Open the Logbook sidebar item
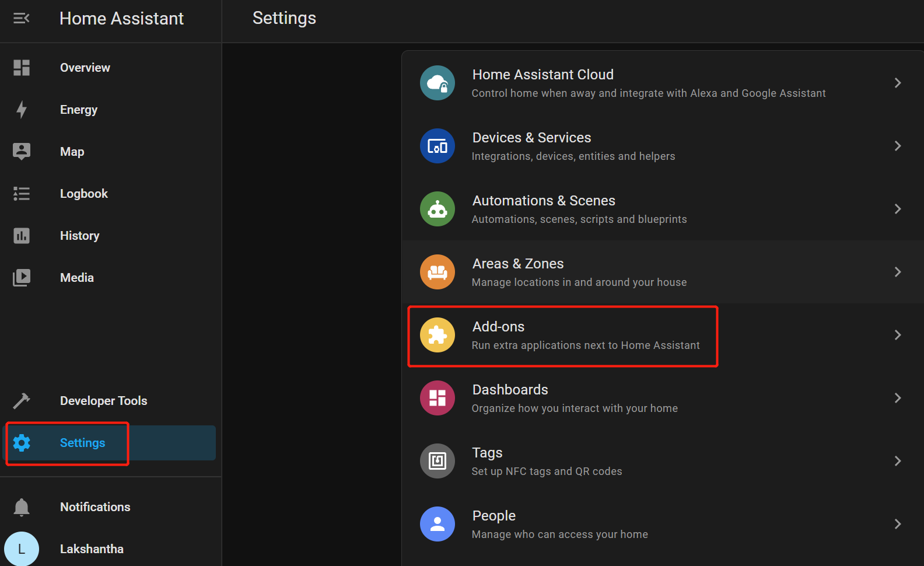924x566 pixels. 84,194
